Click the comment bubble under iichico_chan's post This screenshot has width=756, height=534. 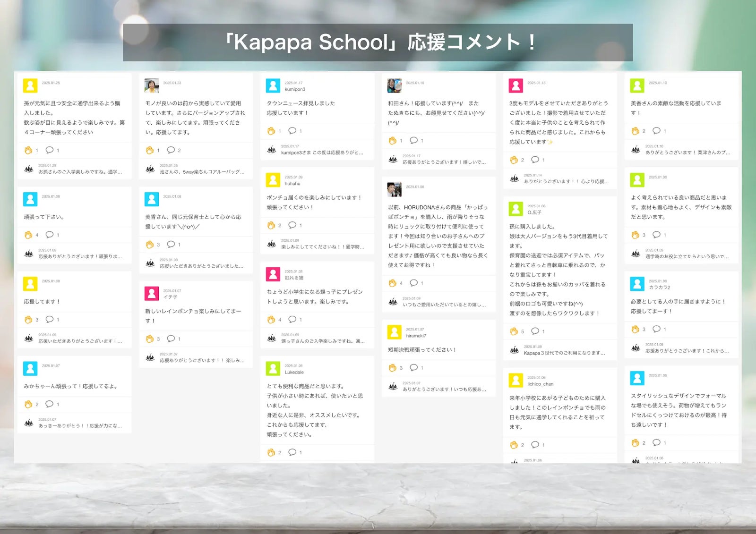[x=535, y=445]
